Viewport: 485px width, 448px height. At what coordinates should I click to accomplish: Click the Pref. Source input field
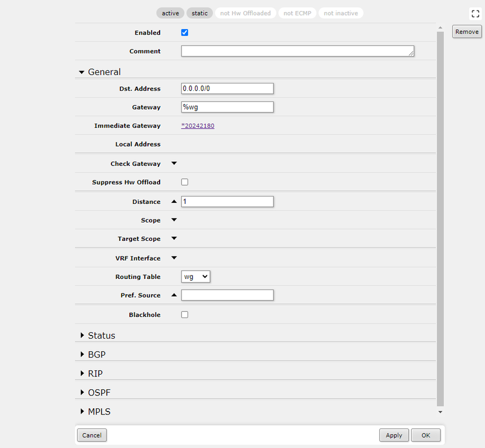pos(227,295)
